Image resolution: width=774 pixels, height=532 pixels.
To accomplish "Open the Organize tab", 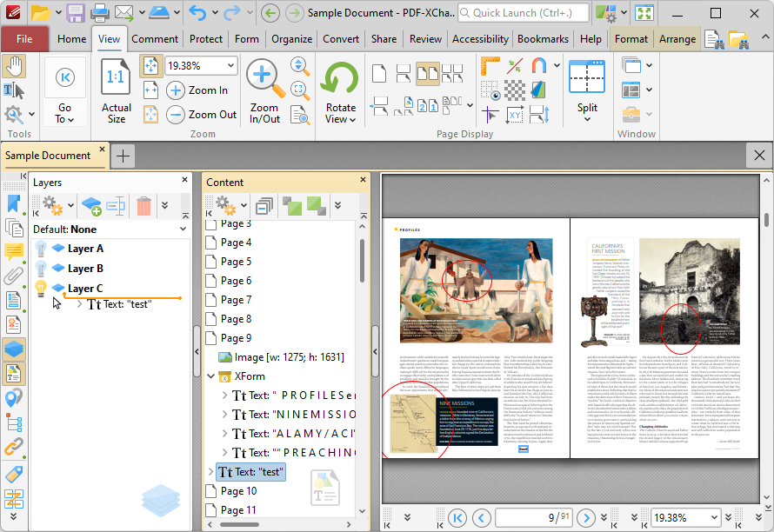I will pyautogui.click(x=291, y=39).
